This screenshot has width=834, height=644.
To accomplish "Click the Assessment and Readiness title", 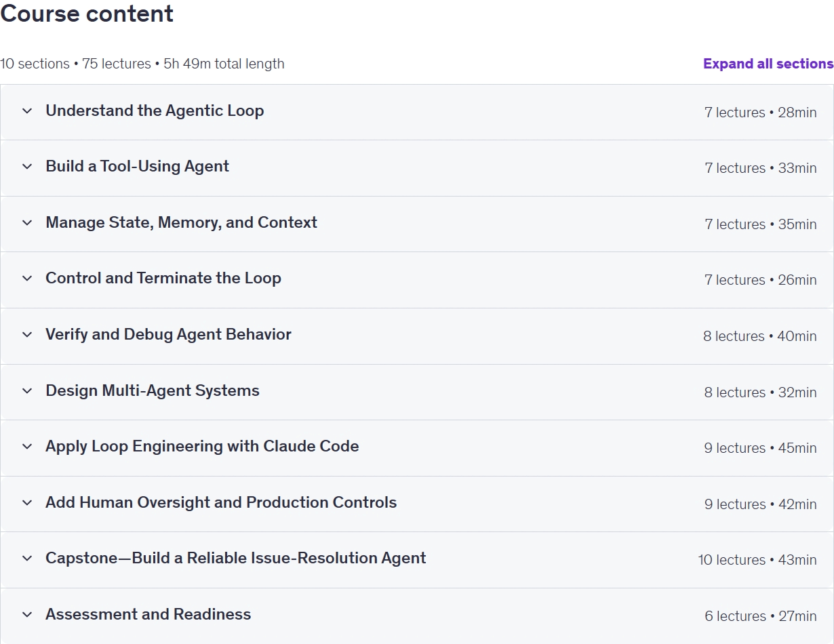I will click(x=148, y=614).
